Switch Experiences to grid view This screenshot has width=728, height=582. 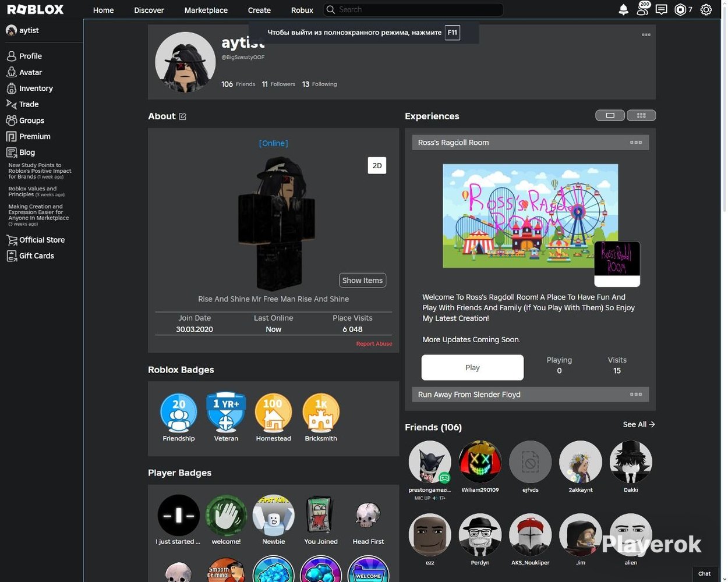coord(641,115)
